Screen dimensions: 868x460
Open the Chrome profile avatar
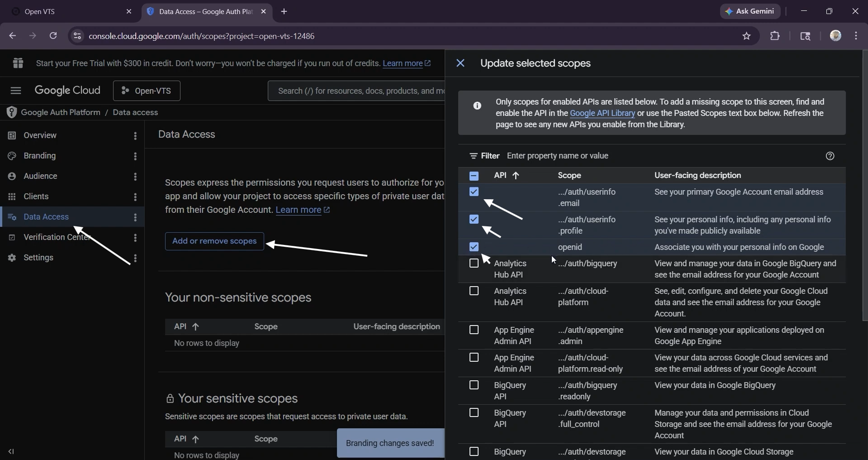click(x=836, y=36)
